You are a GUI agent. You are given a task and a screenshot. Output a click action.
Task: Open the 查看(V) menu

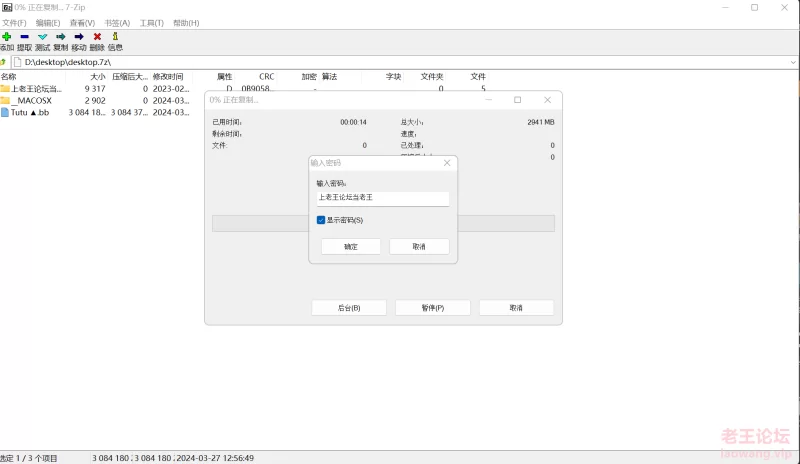click(82, 23)
